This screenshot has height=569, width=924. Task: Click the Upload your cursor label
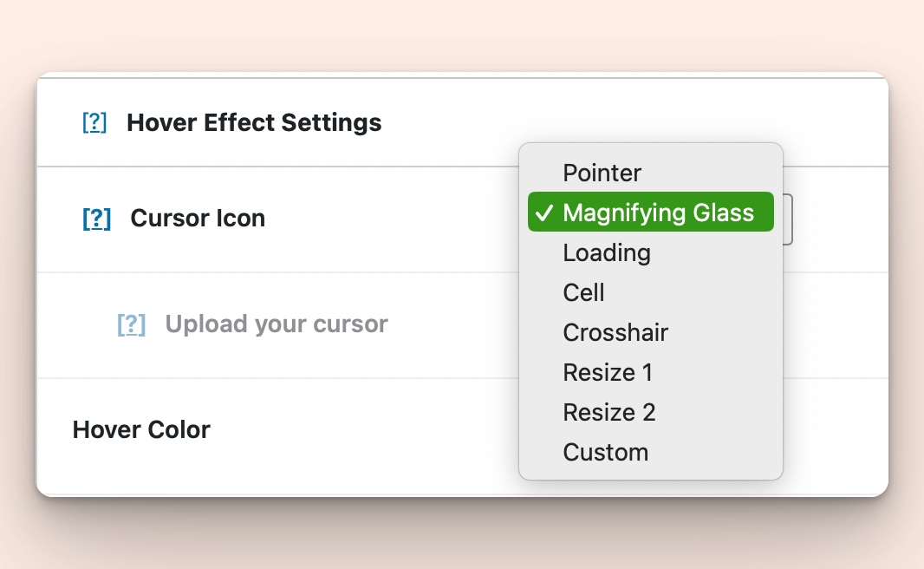coord(277,324)
